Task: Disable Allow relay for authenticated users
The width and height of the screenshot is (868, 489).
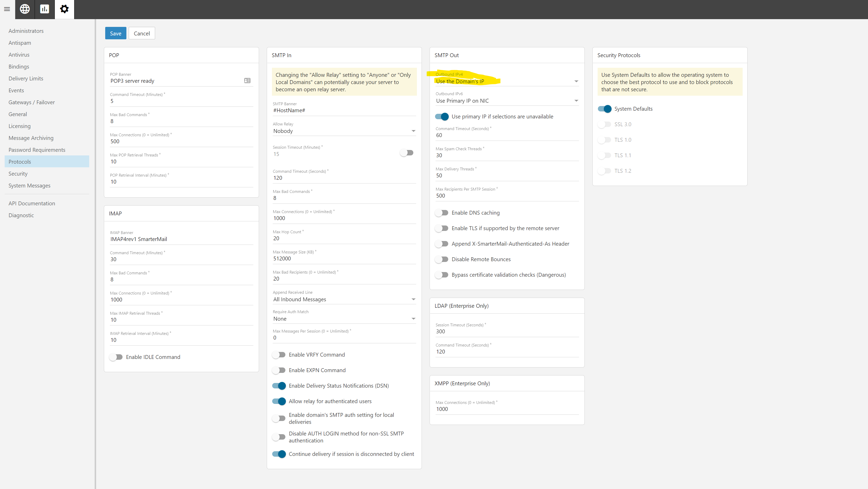Action: (x=279, y=401)
